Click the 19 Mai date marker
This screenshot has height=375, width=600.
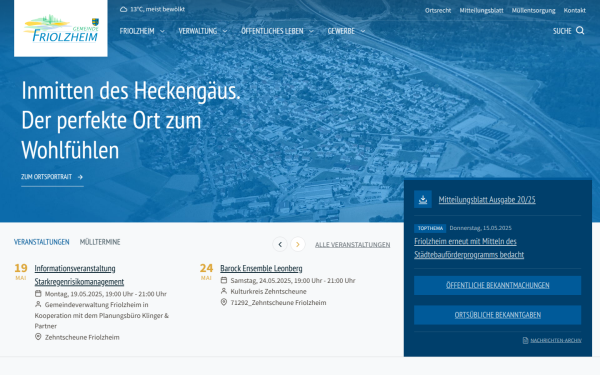(21, 271)
